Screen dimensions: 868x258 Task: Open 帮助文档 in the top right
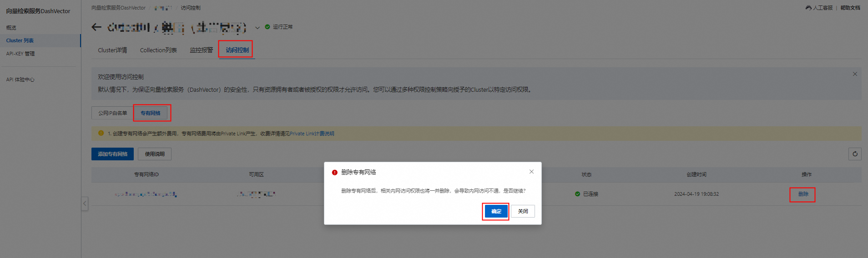pyautogui.click(x=850, y=8)
